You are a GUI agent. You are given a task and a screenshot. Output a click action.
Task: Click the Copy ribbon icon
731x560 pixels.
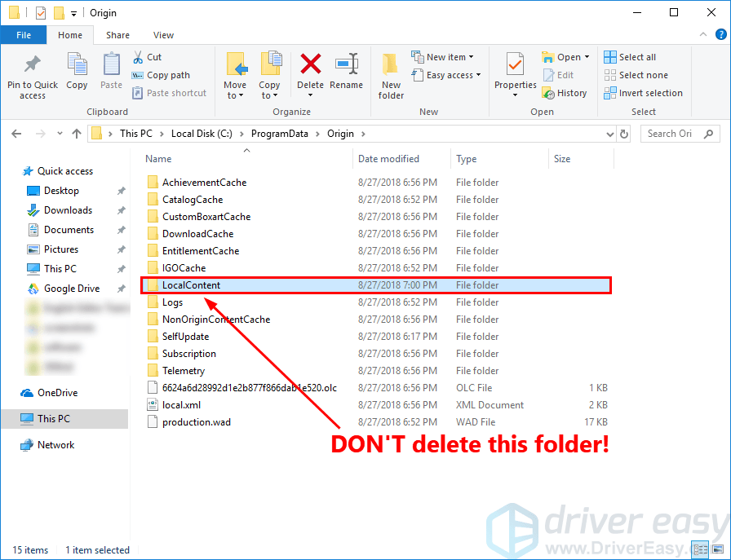click(77, 64)
